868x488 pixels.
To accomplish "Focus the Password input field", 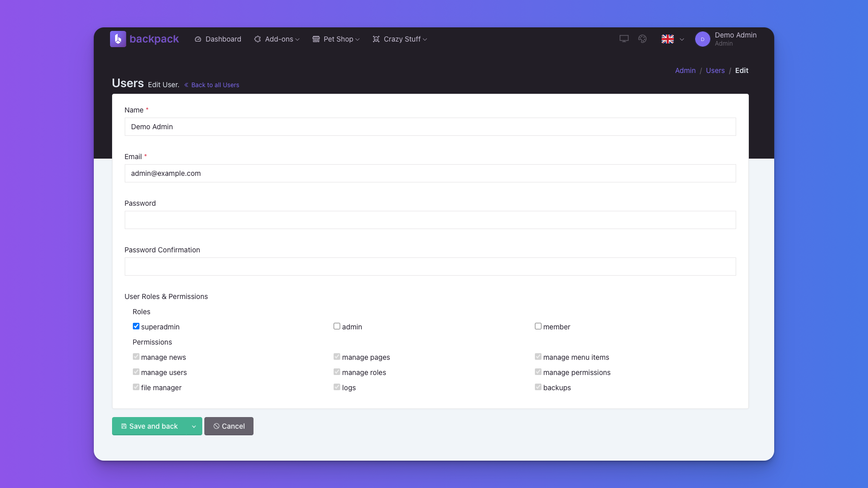I will [430, 220].
